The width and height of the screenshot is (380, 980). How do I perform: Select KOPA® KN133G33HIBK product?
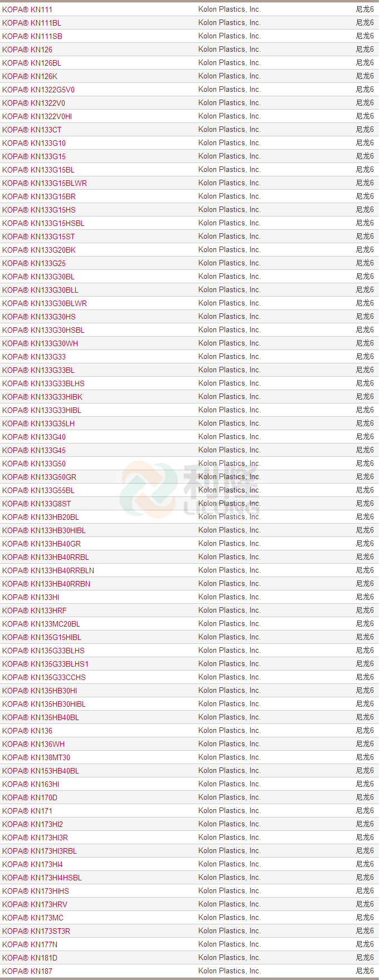(42, 397)
